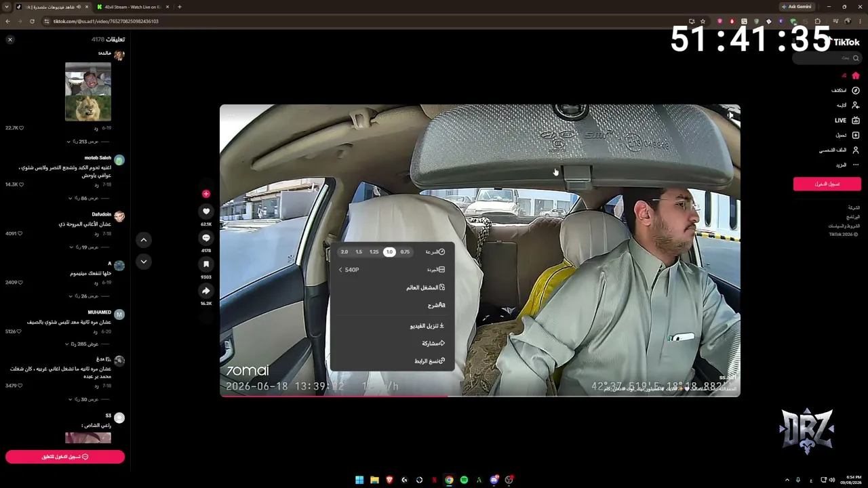Follow the creator via the red plus icon
The height and width of the screenshot is (488, 868).
point(206,194)
